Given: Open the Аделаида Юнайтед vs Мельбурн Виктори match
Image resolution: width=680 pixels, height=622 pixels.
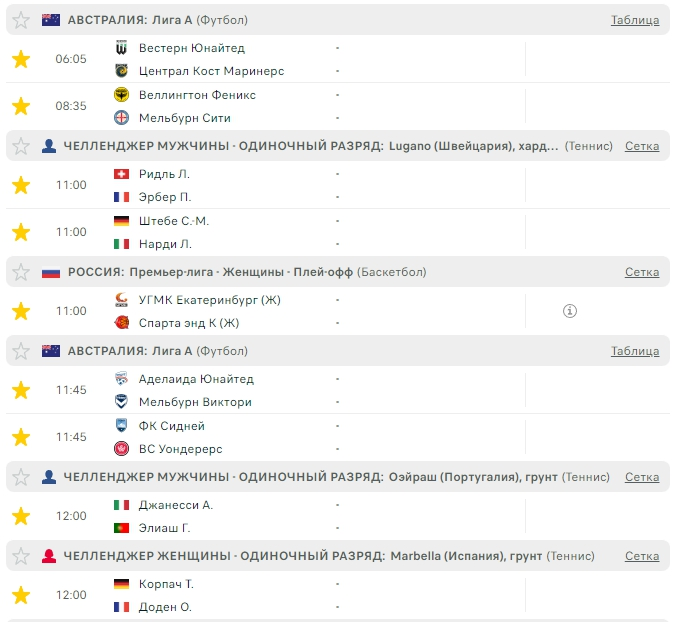Looking at the screenshot, I should 300,390.
